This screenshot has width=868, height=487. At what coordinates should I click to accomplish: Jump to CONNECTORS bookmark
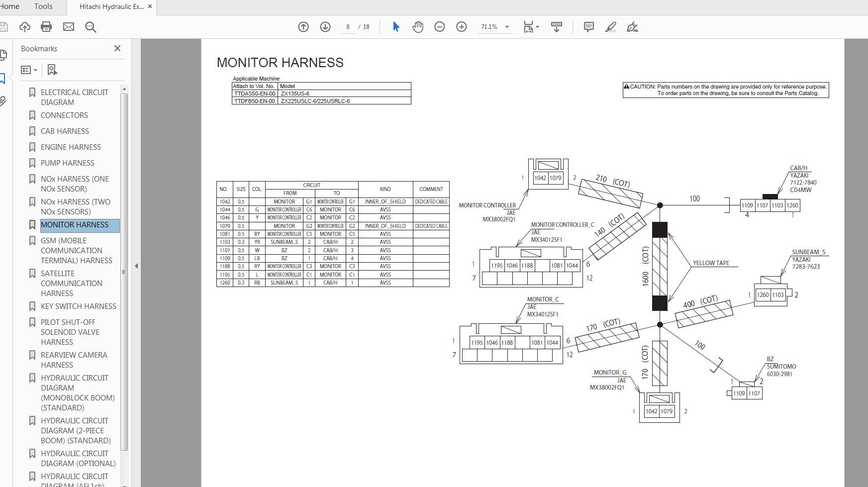tap(64, 115)
